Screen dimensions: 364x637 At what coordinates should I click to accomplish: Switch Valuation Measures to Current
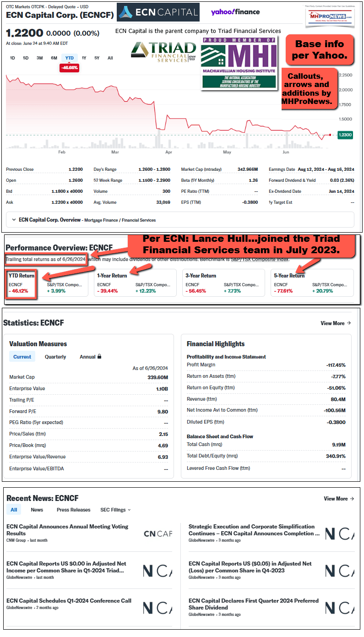coord(22,357)
